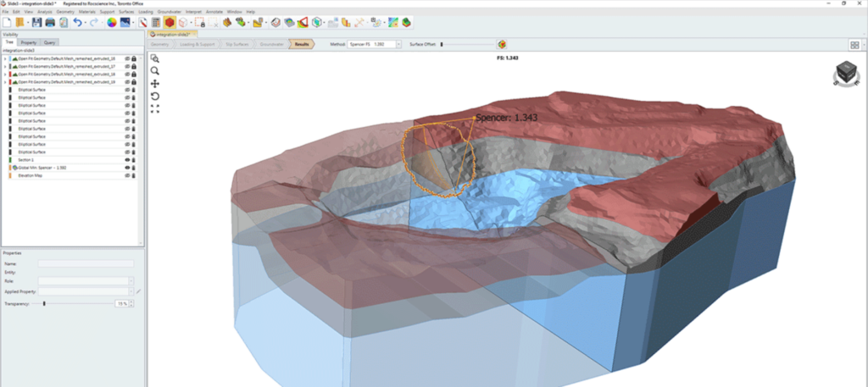Select the integration-slide3 document tab
868x387 pixels.
171,34
